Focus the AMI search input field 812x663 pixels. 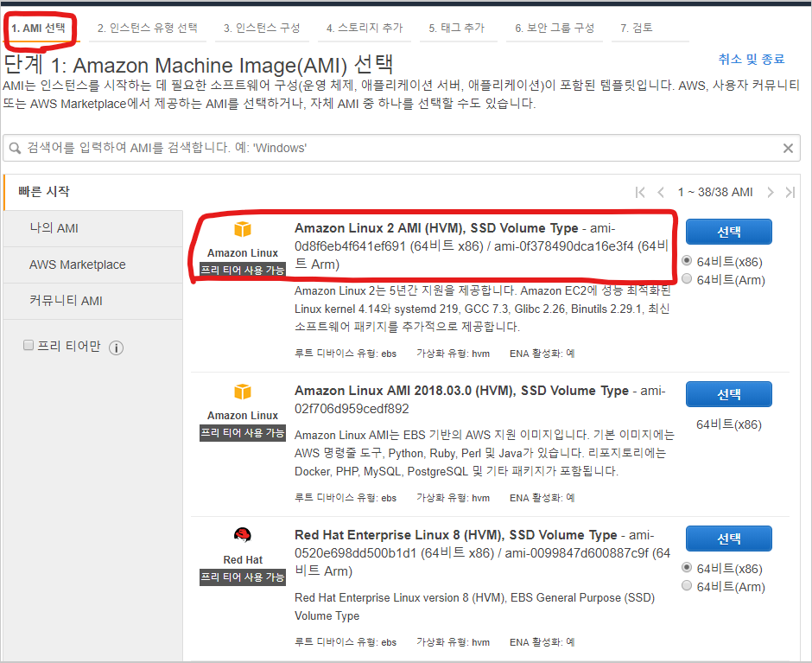(402, 149)
